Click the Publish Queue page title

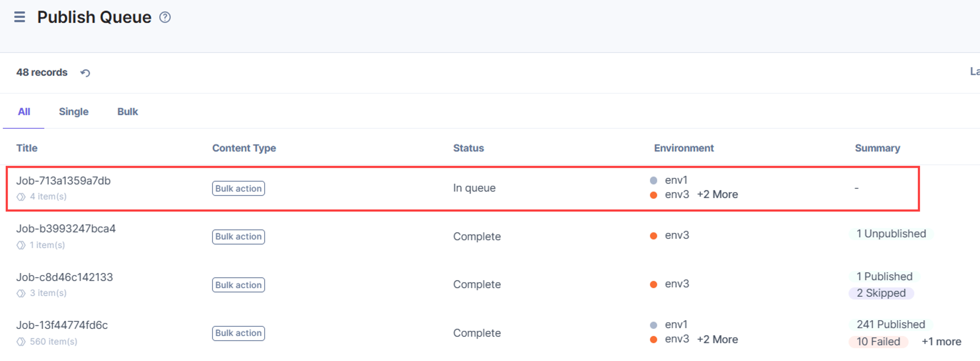pos(94,17)
